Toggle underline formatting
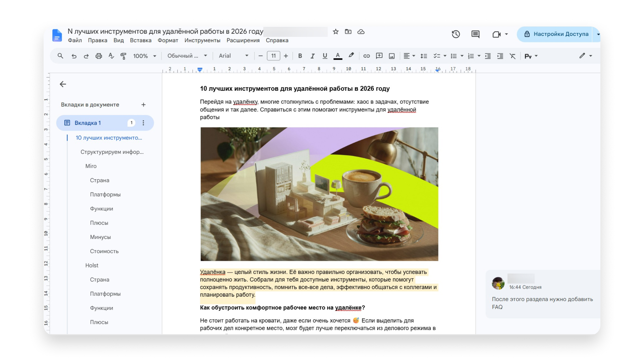Viewport: 644px width, 362px height. click(325, 56)
